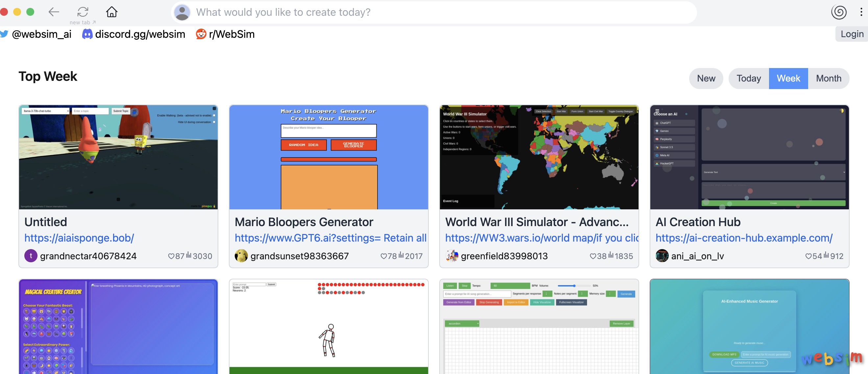Like the Untitled SpongeBob project heart

pyautogui.click(x=171, y=256)
